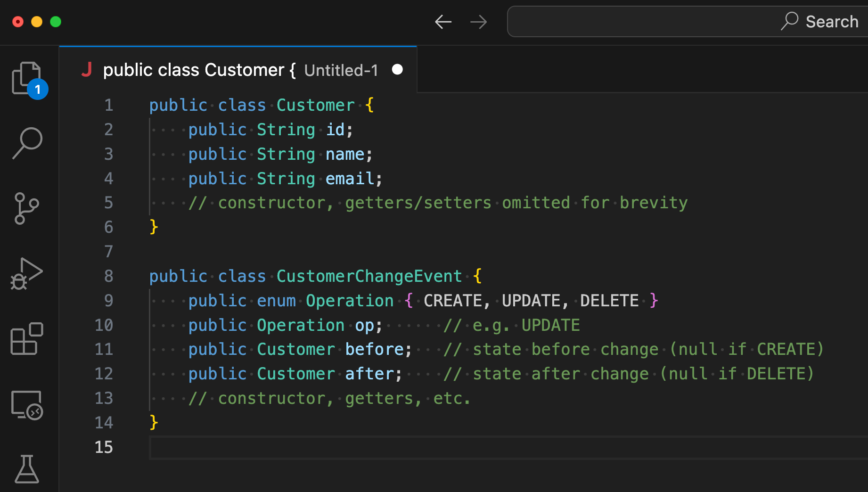Go forward with the right arrow
The height and width of the screenshot is (492, 868).
(x=479, y=22)
